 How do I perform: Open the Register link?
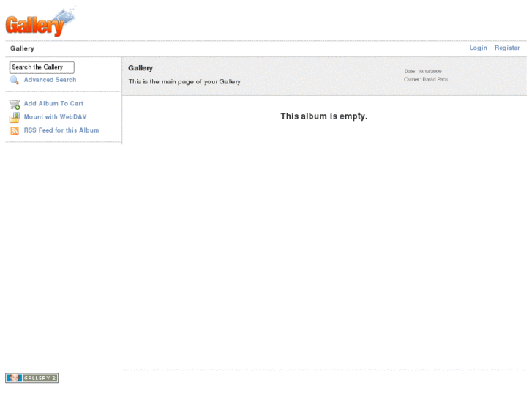pos(507,48)
